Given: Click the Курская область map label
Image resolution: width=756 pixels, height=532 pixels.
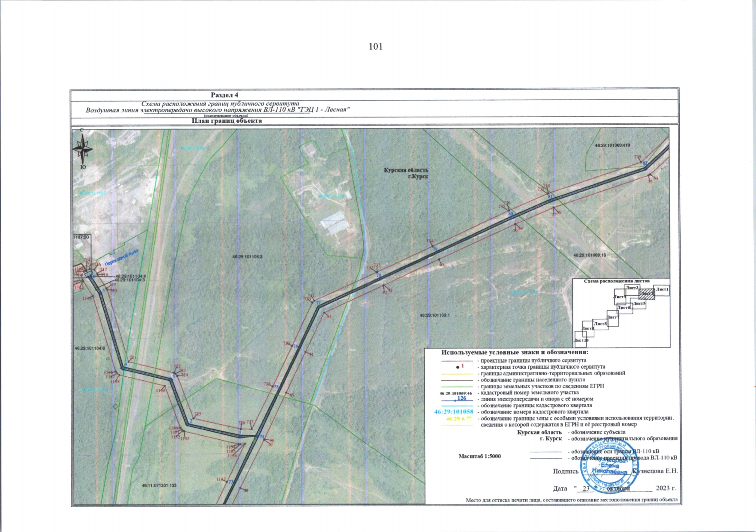Looking at the screenshot, I should [406, 170].
